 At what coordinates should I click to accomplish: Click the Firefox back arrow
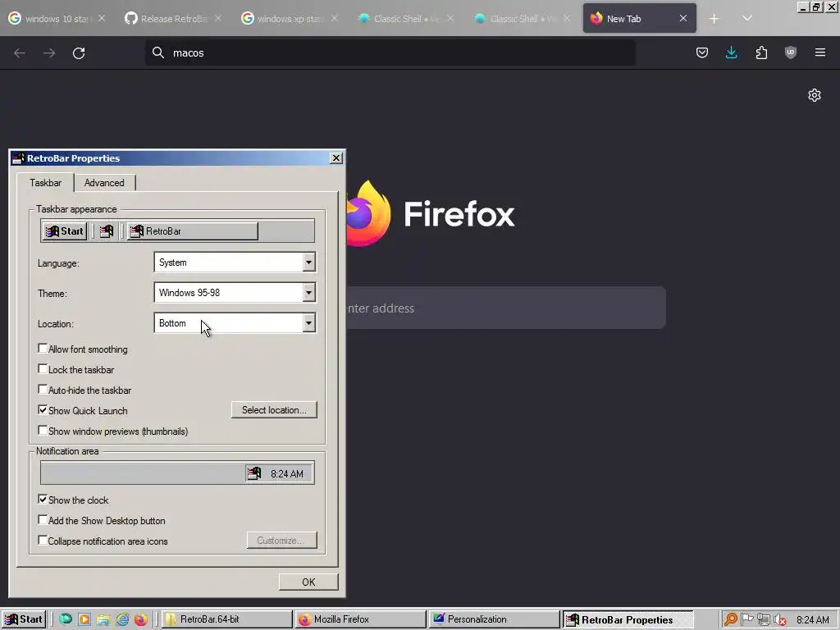click(x=20, y=52)
